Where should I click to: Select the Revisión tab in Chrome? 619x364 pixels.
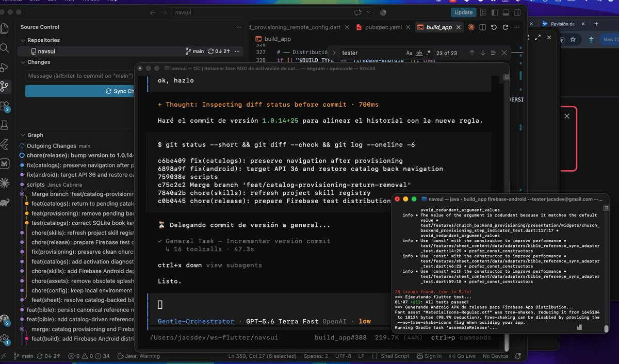coord(562,24)
